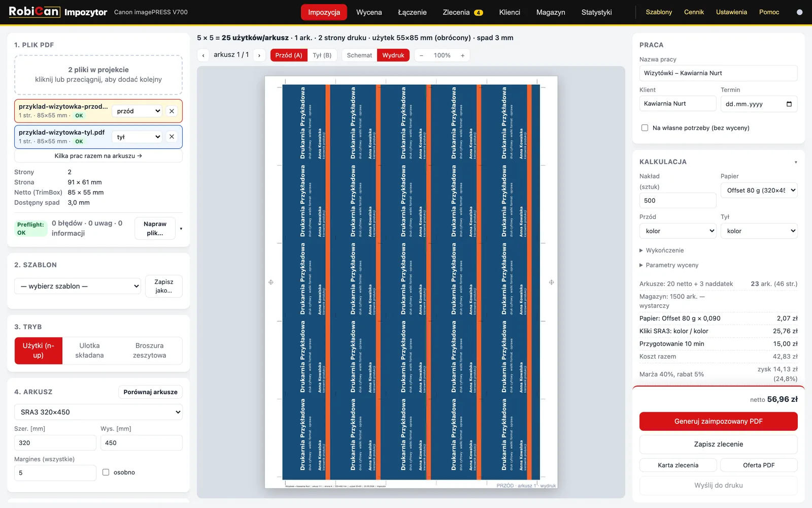The width and height of the screenshot is (812, 508).
Task: Tick Na własne potrzeby checkbox
Action: point(645,128)
